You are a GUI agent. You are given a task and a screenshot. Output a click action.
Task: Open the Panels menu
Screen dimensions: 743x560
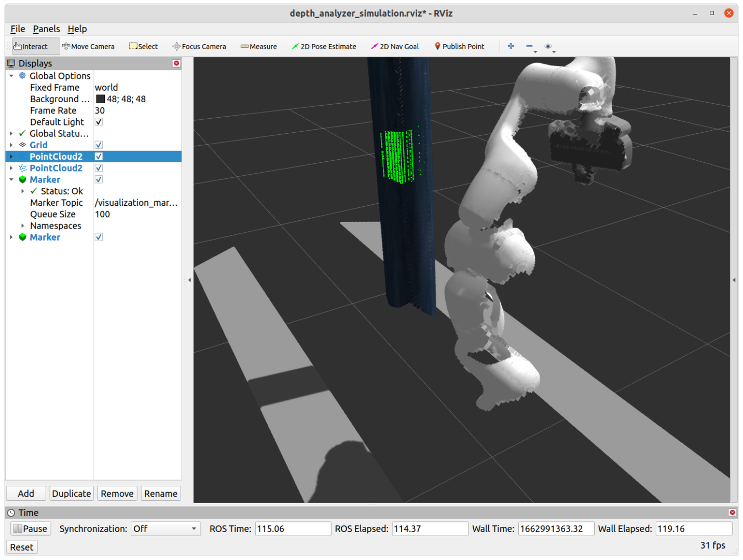tap(46, 29)
